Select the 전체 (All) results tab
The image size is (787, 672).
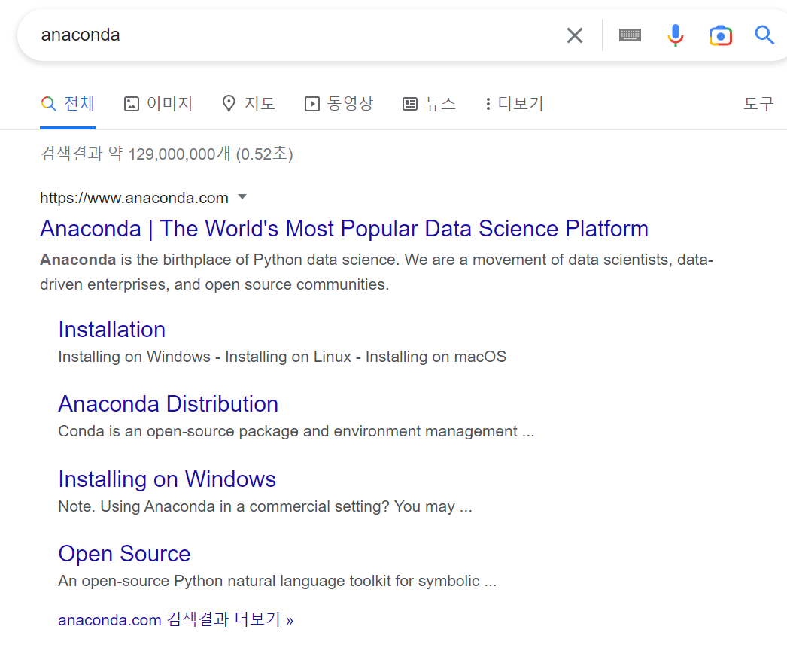(68, 104)
